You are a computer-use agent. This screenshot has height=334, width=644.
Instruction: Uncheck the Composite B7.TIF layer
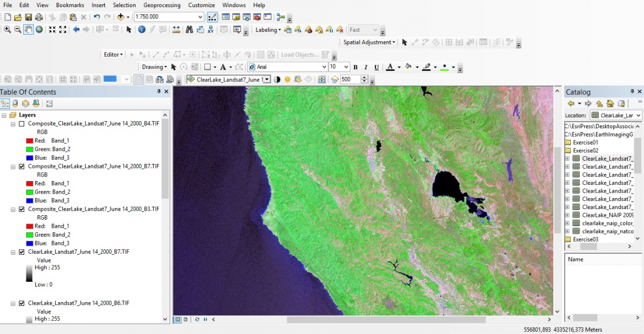[22, 166]
